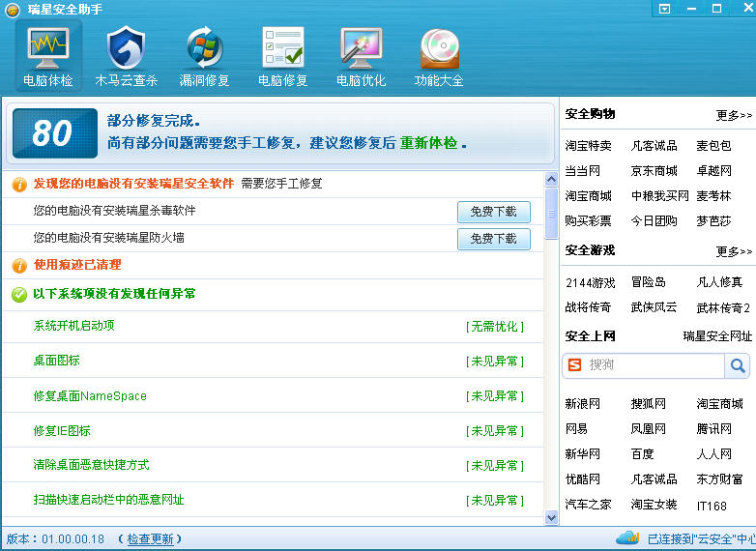Open the 瑞星安全网址 link
Viewport: 756px width, 551px height.
pos(717,336)
